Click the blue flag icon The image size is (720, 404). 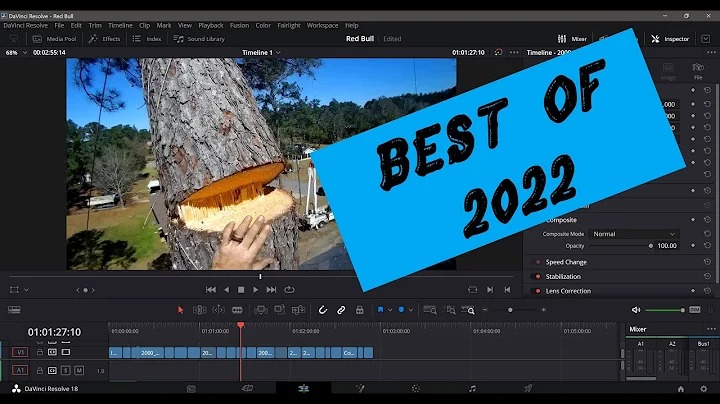[x=380, y=310]
